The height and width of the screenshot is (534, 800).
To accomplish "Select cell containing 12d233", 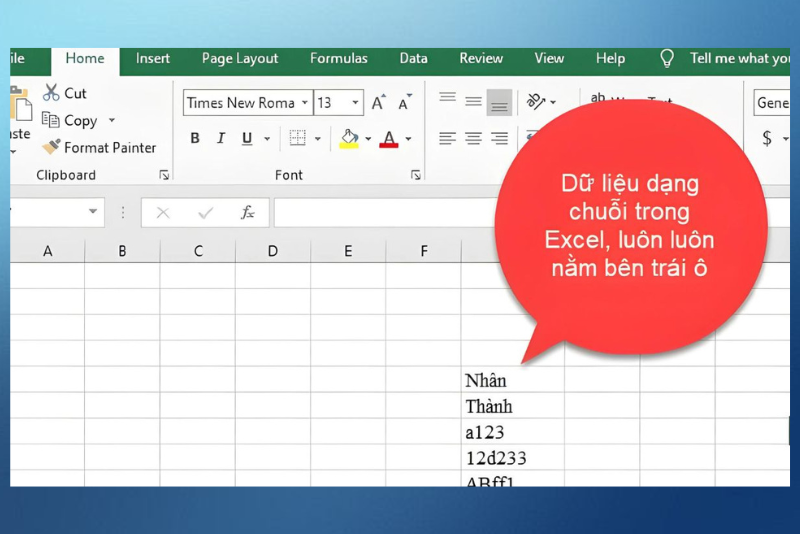I will (x=513, y=457).
